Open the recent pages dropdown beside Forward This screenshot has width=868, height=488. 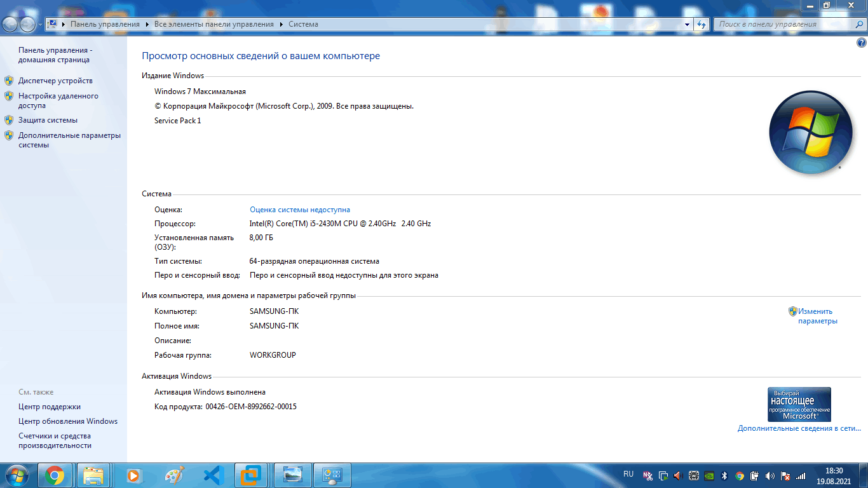click(x=41, y=24)
